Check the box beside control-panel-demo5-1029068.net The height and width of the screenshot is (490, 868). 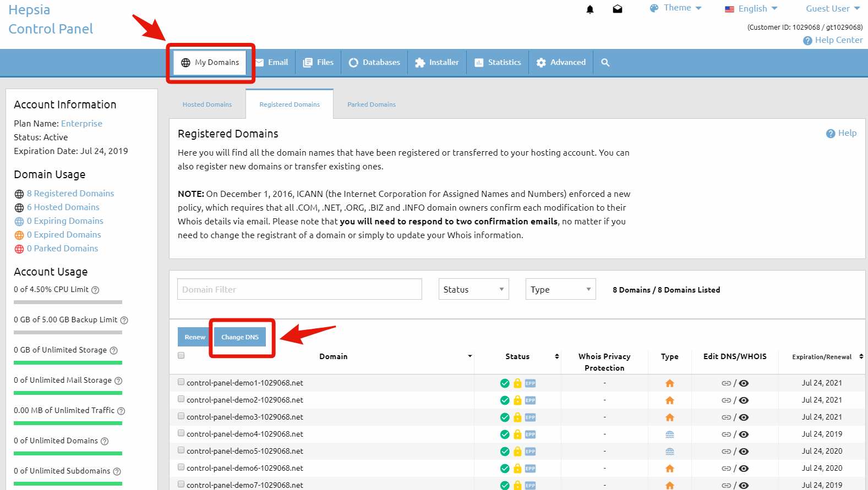181,450
